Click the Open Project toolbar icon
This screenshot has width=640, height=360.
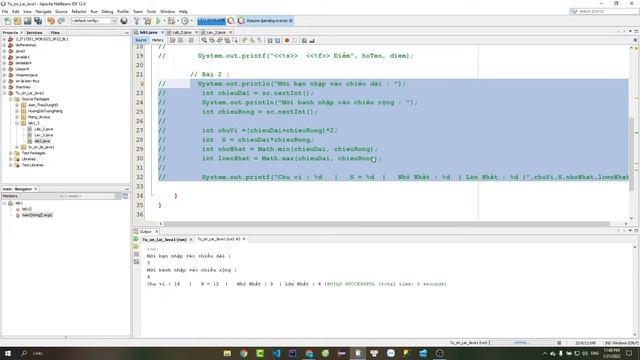tap(27, 21)
